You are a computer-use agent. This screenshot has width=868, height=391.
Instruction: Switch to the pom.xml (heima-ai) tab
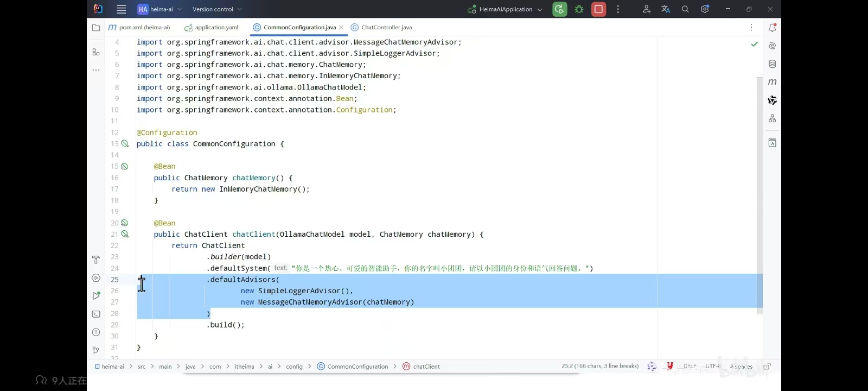pyautogui.click(x=139, y=27)
